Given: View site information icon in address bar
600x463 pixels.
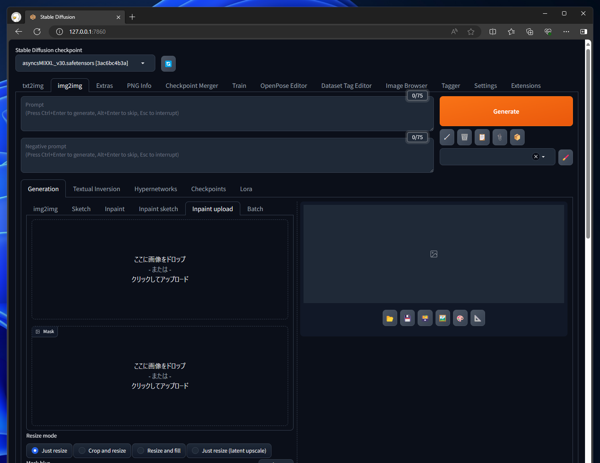Looking at the screenshot, I should pos(59,32).
